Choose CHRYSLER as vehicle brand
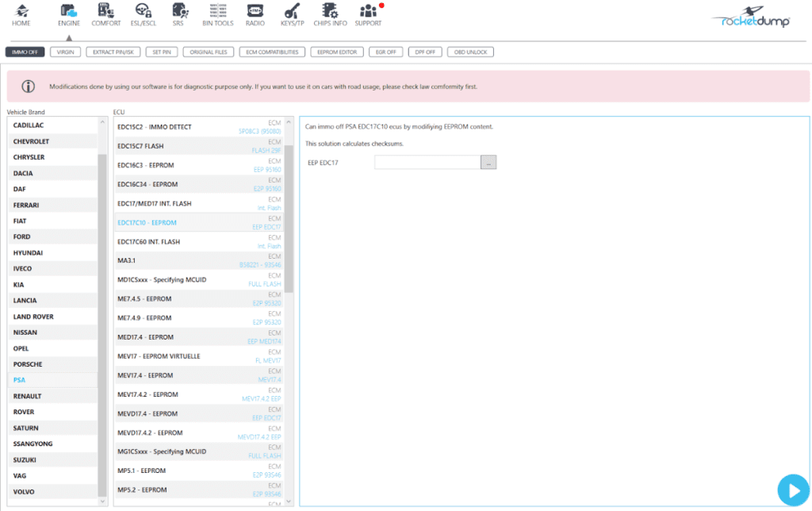The height and width of the screenshot is (511, 812). pyautogui.click(x=52, y=157)
